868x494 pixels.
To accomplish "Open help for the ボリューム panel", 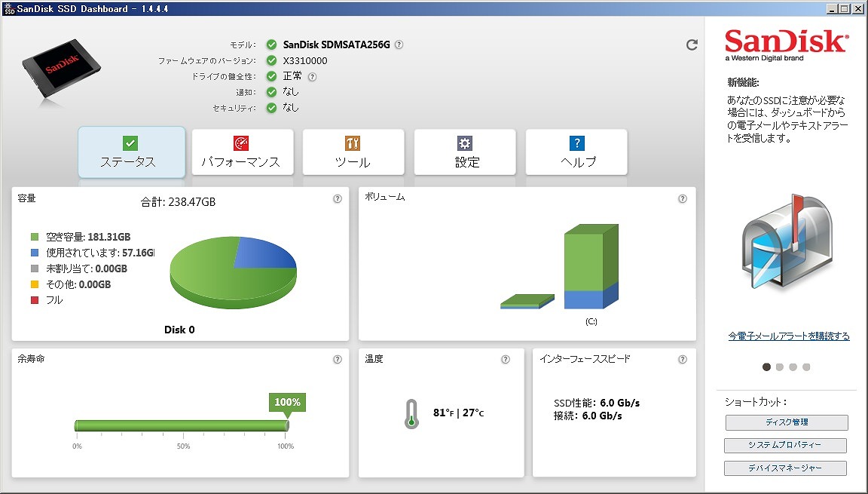I will [x=683, y=199].
